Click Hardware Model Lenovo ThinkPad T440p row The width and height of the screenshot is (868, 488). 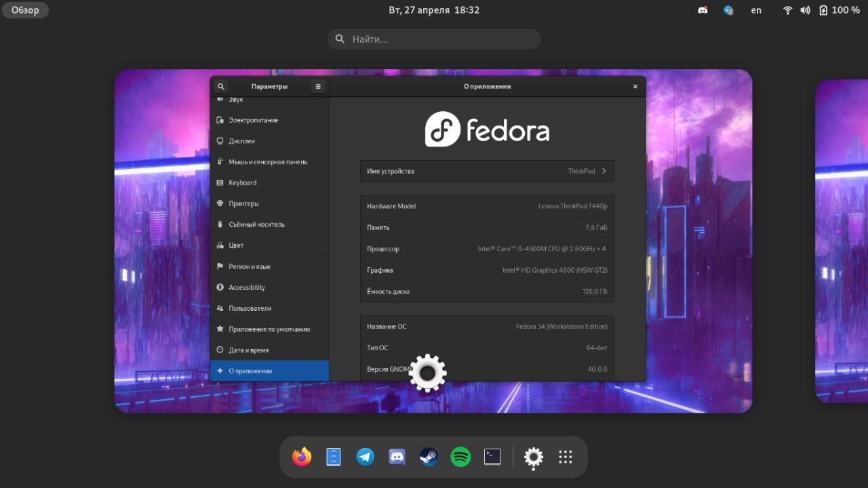487,206
